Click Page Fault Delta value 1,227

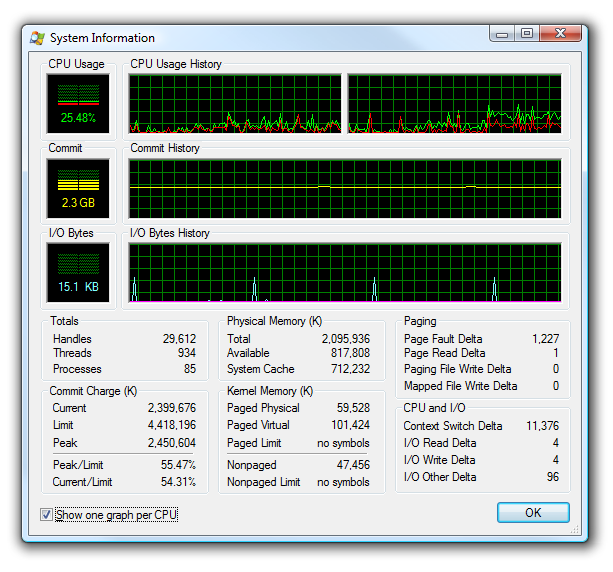coord(545,339)
